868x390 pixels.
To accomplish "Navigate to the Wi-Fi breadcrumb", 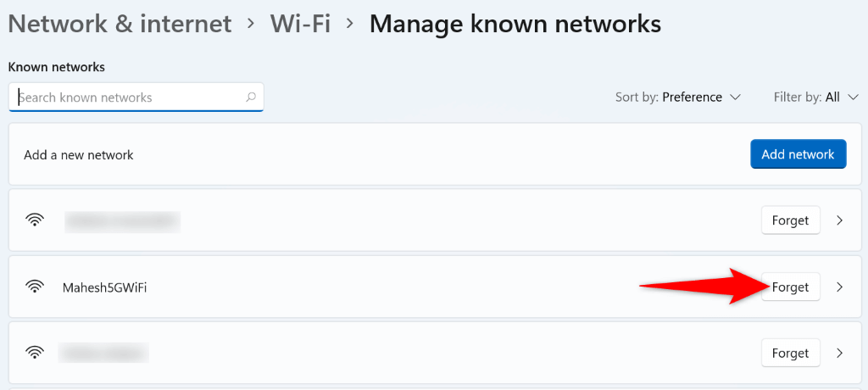I will [x=300, y=24].
